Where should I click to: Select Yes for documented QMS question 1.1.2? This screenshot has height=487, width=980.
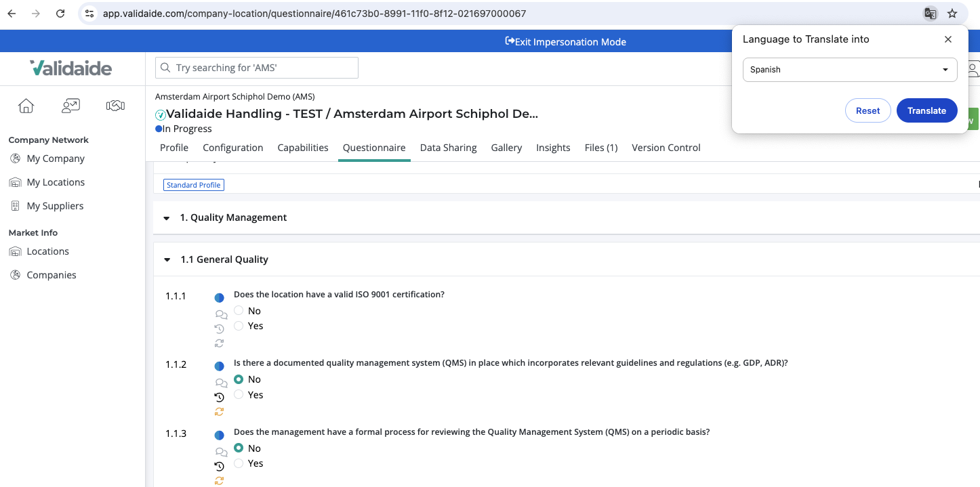(x=239, y=394)
